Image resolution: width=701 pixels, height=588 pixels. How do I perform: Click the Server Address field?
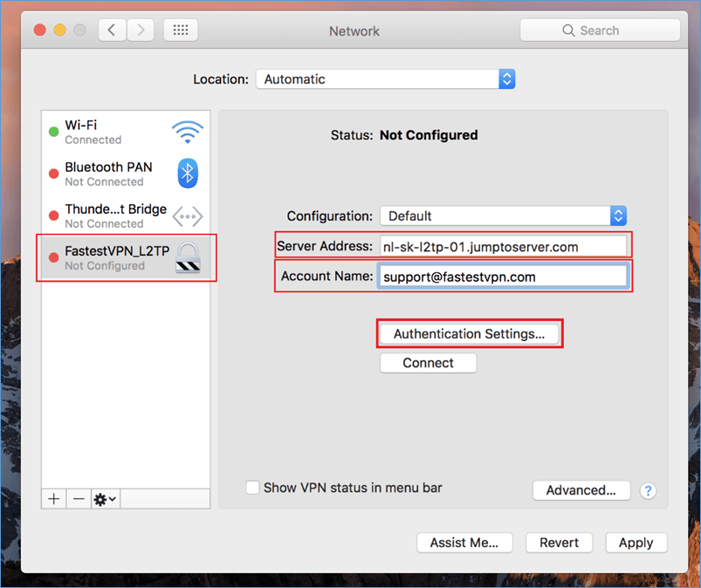504,246
